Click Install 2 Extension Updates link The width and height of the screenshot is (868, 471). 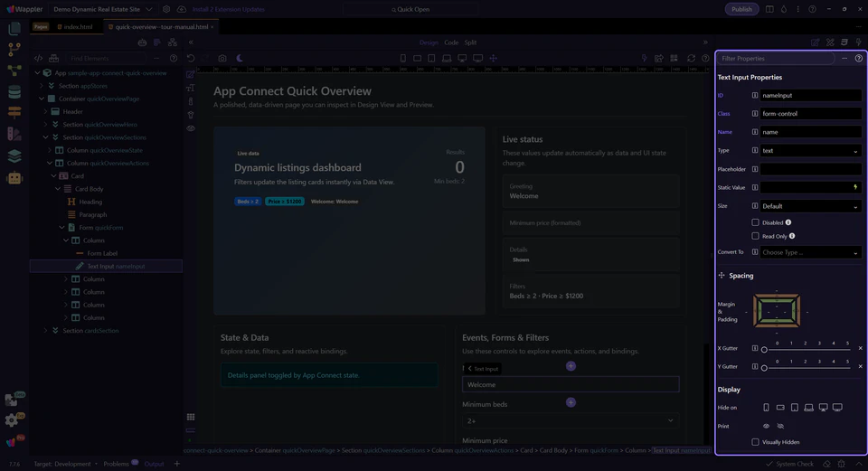tap(228, 9)
